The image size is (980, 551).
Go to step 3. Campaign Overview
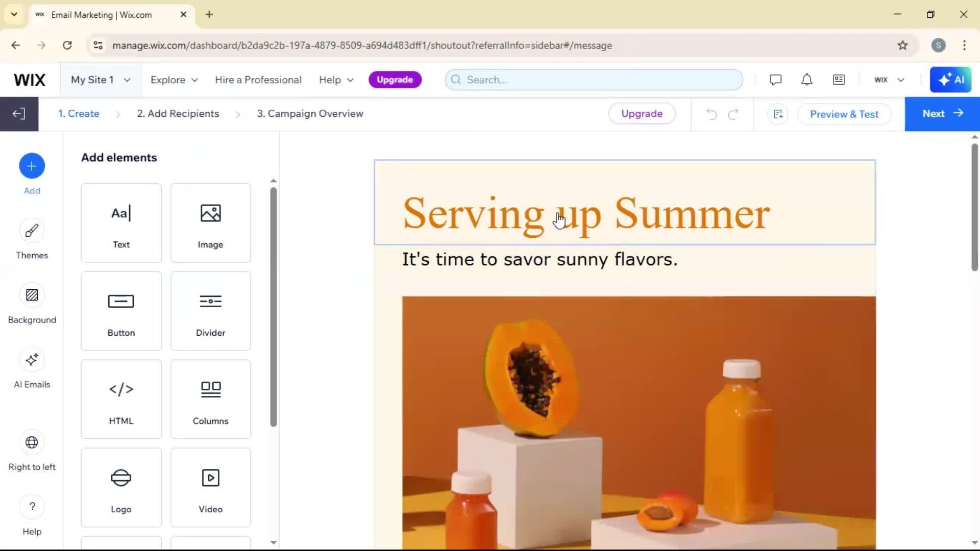pos(310,114)
